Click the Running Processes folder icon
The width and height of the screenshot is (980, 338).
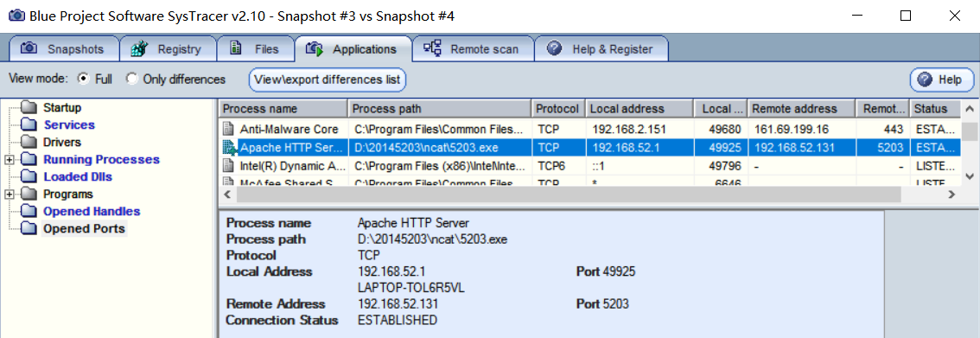(29, 160)
